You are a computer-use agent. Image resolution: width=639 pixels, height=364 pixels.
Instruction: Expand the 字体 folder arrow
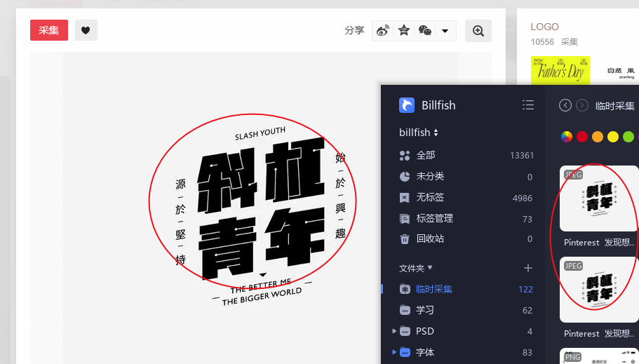[x=394, y=352]
